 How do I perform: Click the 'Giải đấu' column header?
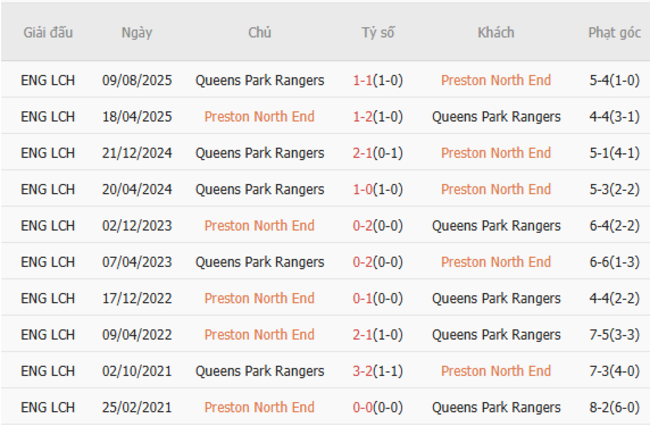[48, 32]
